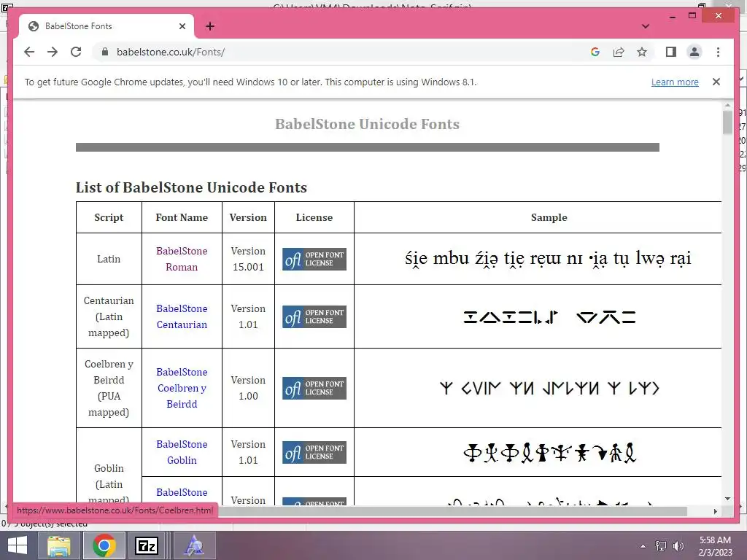Click the Coelbren y Beirdd script cell
The width and height of the screenshot is (747, 560).
coord(109,388)
